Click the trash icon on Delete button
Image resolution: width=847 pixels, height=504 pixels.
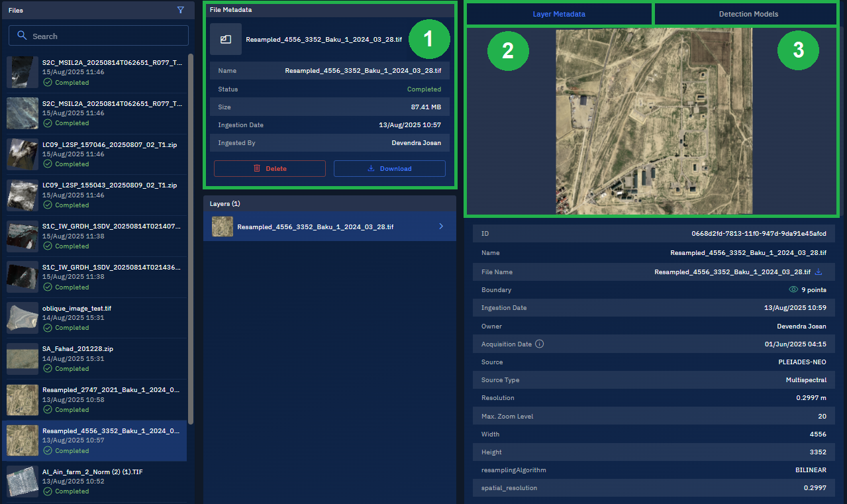257,169
